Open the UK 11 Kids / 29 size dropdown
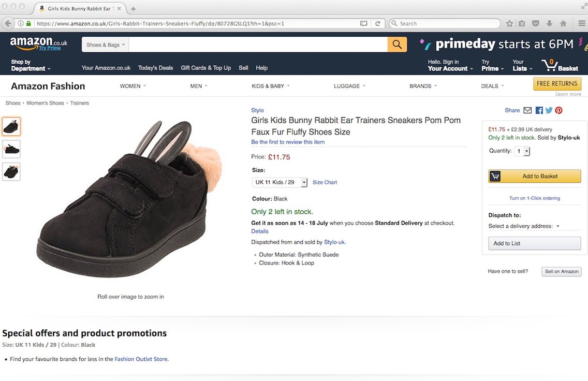 point(280,182)
